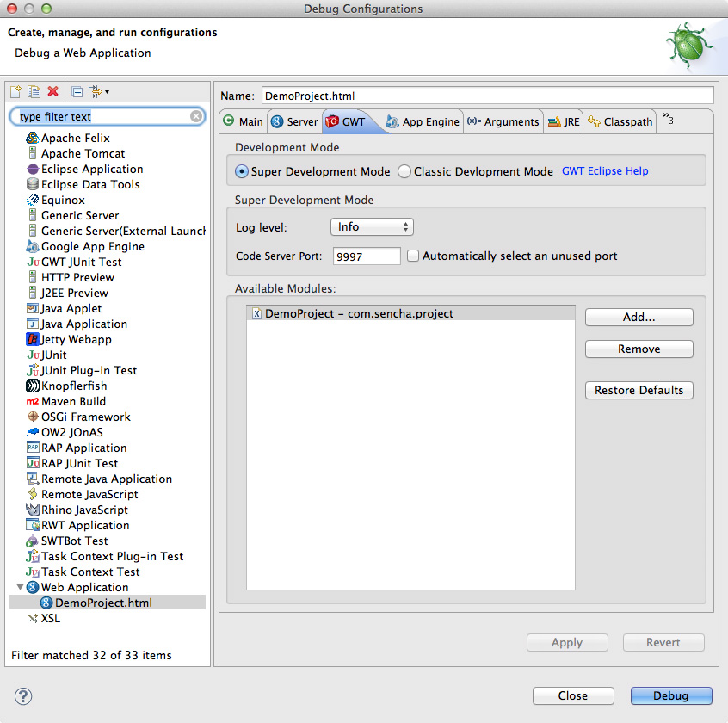Select the Eclipse Data Tools icon
Screen dimensions: 728x723
coord(33,184)
